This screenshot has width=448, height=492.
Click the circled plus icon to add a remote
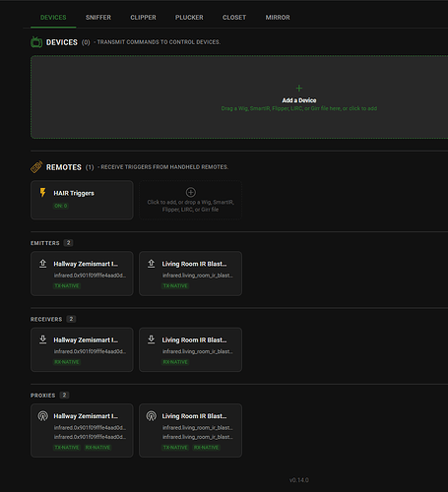191,192
